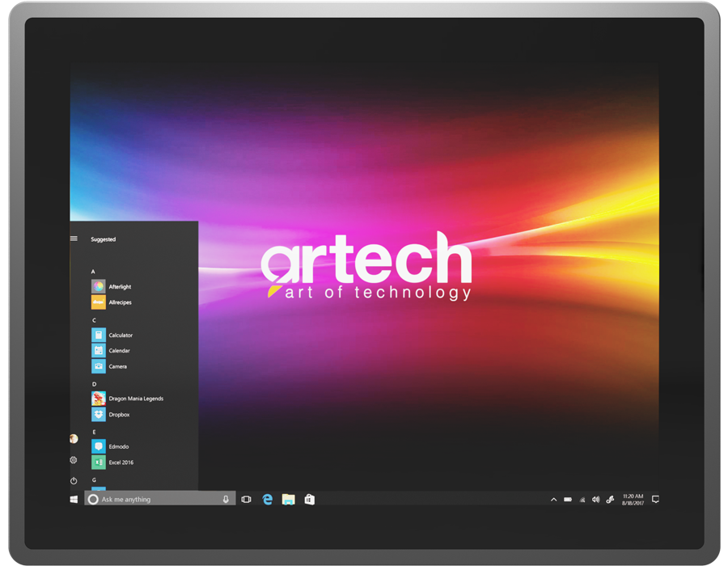Open Task View on the taskbar

click(246, 500)
